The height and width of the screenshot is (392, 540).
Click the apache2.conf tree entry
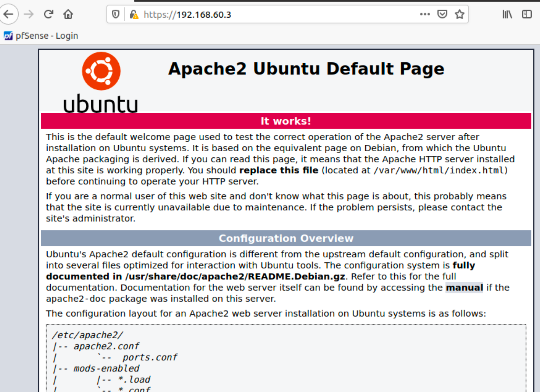pos(106,346)
